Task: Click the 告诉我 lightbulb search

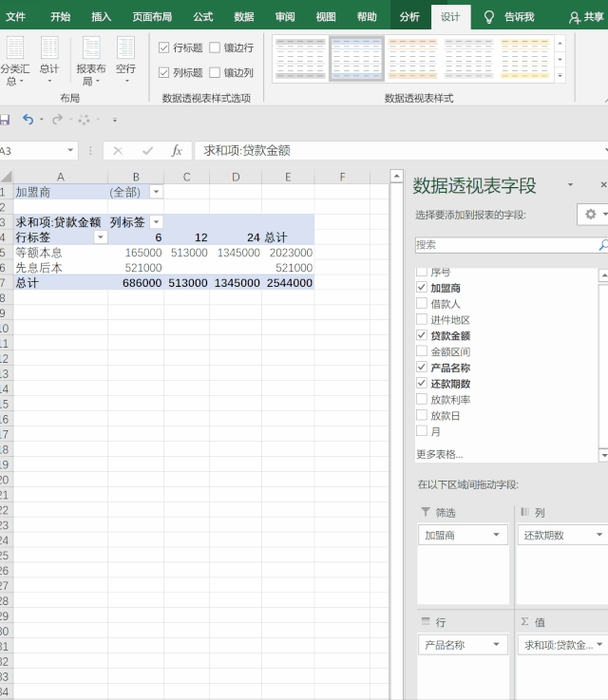Action: 509,17
